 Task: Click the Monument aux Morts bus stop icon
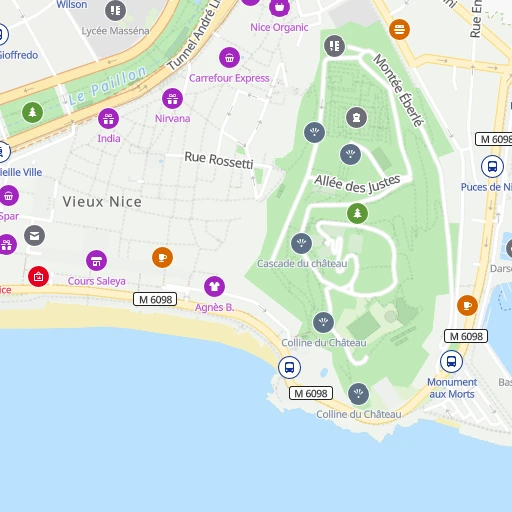tap(451, 361)
